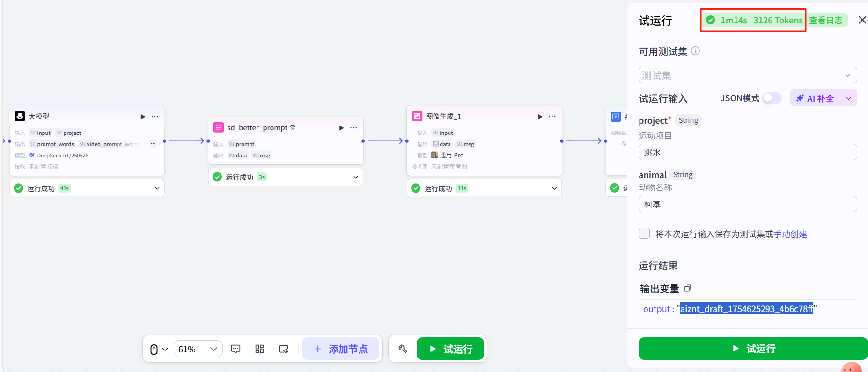The image size is (868, 372).
Task: Auto-arrange nodes with layout icon
Action: 259,349
